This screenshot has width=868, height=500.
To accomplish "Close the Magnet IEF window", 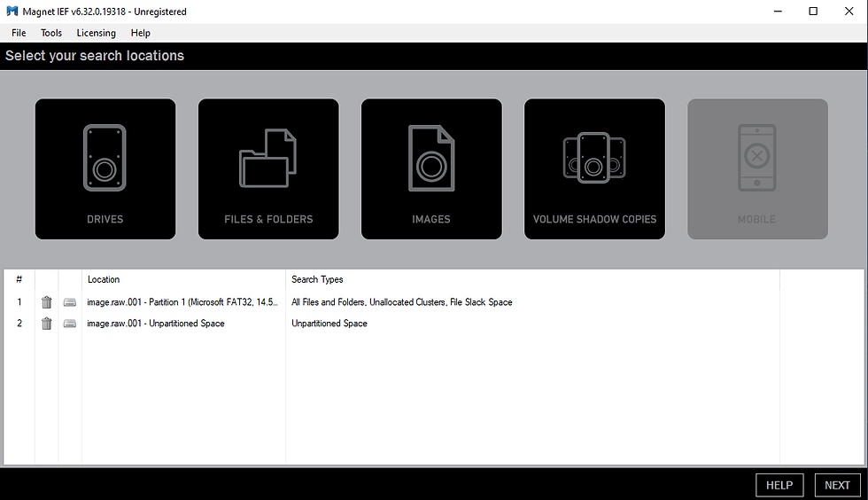I will click(x=849, y=12).
